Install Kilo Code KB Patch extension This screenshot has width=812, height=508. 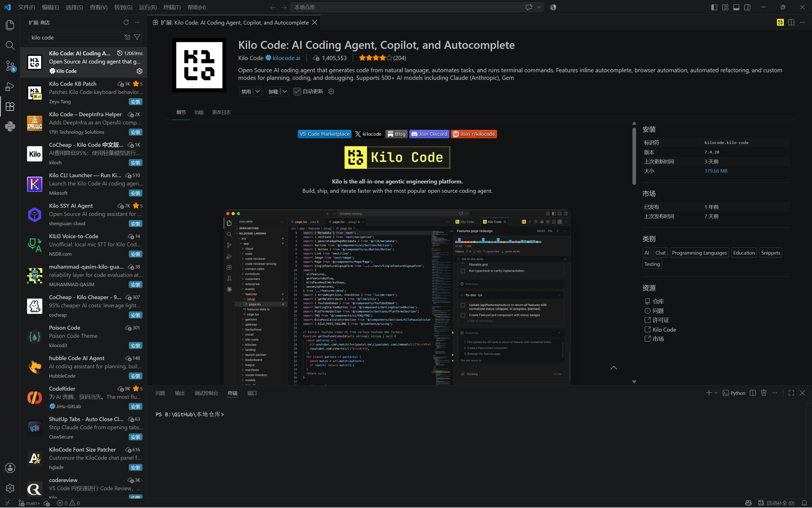click(136, 102)
